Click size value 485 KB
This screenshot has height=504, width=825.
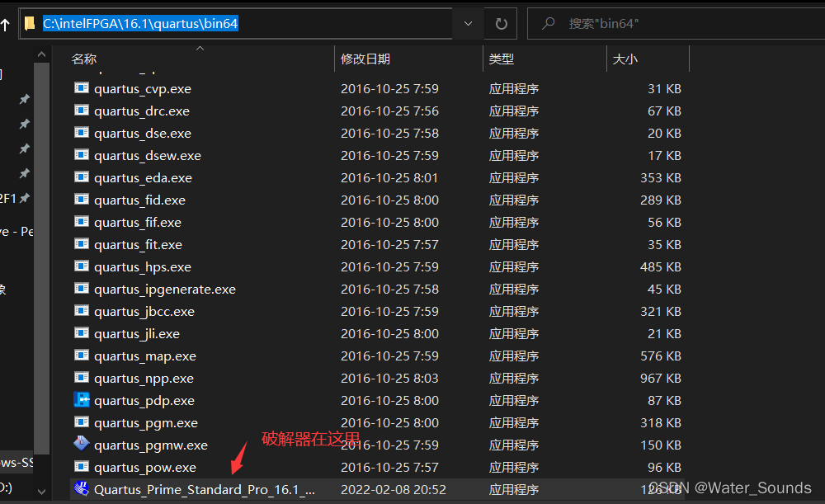[660, 266]
